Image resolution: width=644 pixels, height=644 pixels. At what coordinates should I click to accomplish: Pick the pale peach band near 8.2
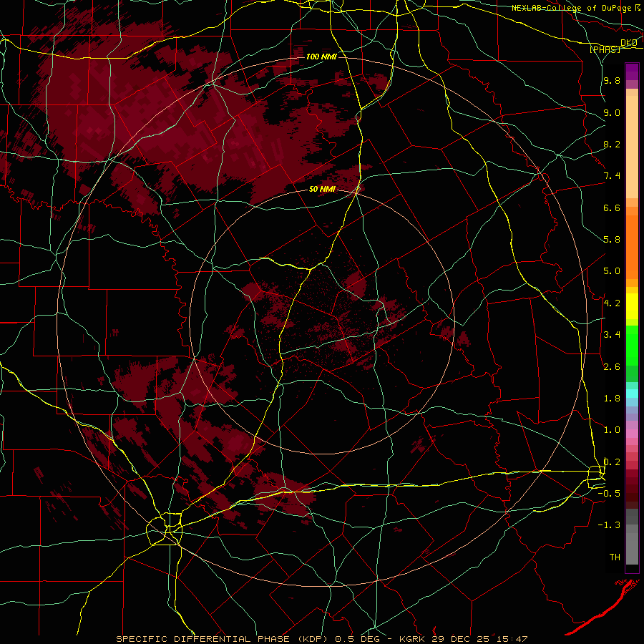632,147
